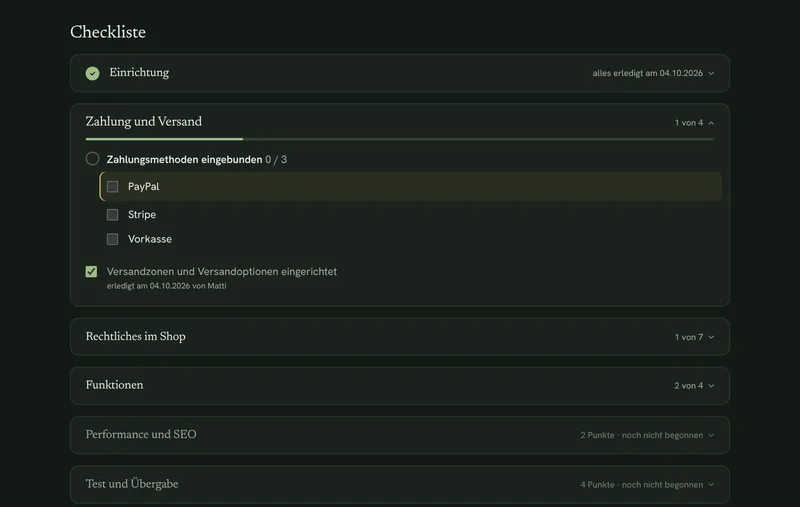Check the Vorkasse checkbox
This screenshot has width=800, height=507.
[x=112, y=239]
